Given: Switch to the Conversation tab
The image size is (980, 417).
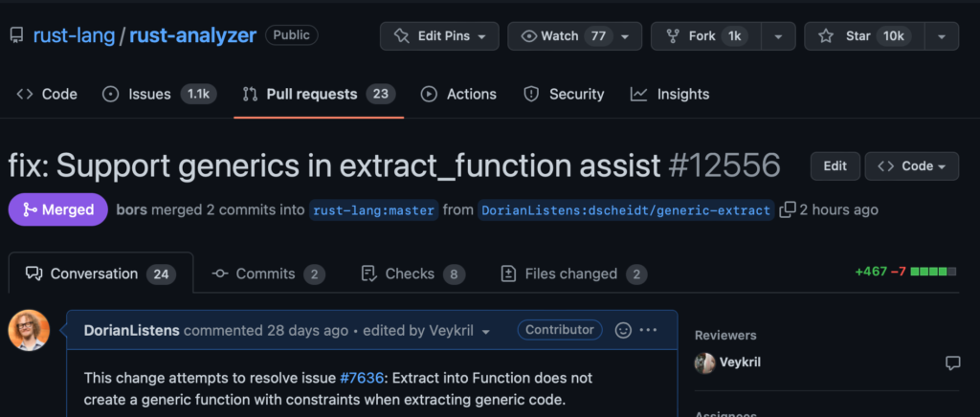Looking at the screenshot, I should click(100, 274).
